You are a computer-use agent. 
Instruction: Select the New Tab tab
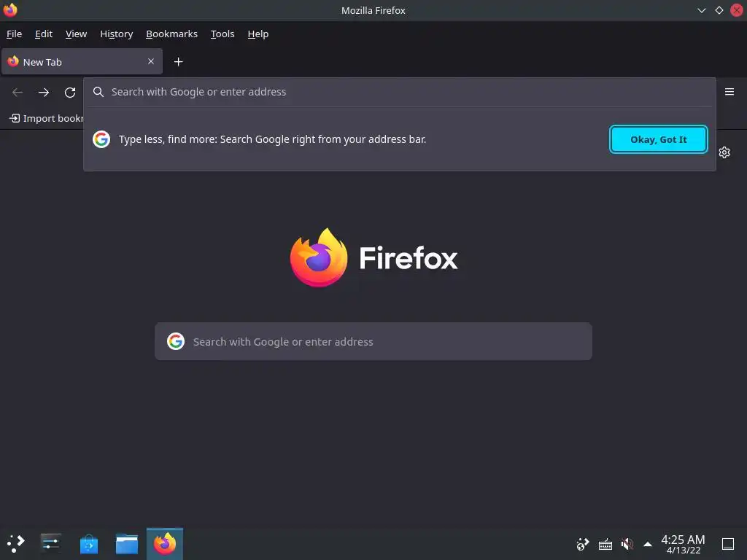[82, 61]
